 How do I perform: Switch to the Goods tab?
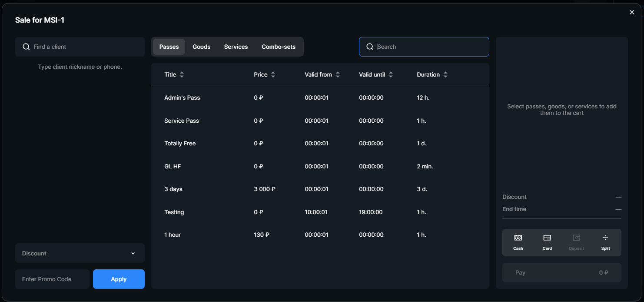coord(201,47)
